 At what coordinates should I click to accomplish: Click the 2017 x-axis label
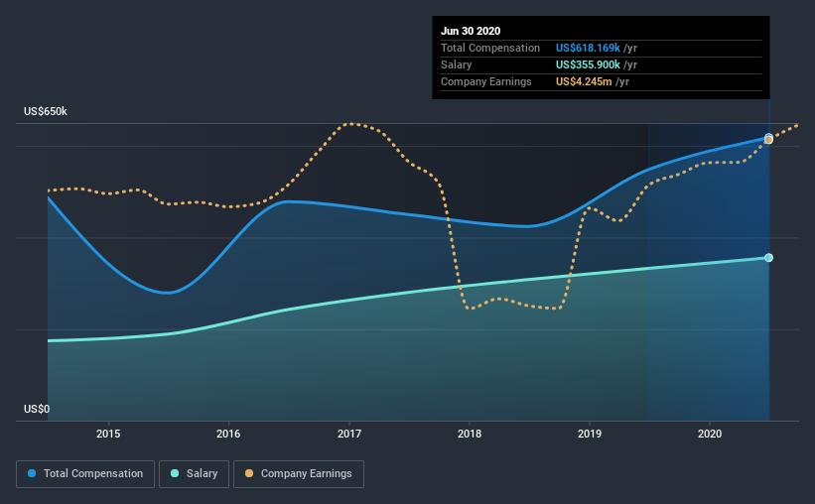[x=349, y=434]
